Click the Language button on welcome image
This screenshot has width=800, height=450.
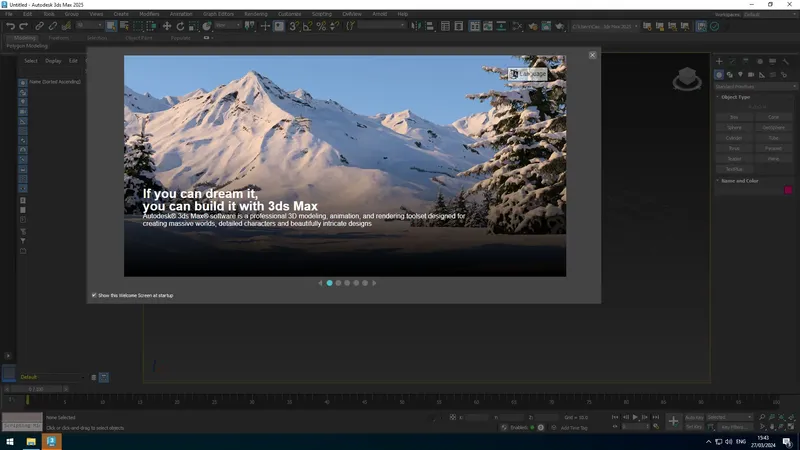(528, 74)
